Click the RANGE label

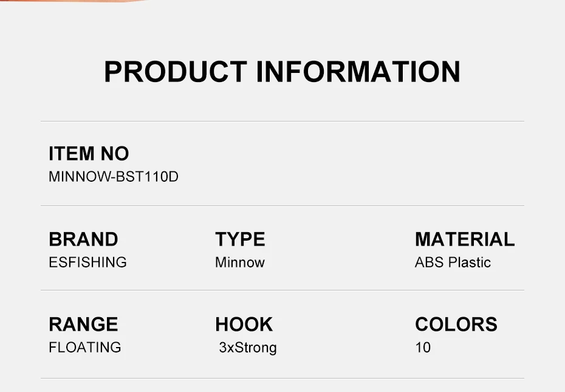pyautogui.click(x=83, y=325)
